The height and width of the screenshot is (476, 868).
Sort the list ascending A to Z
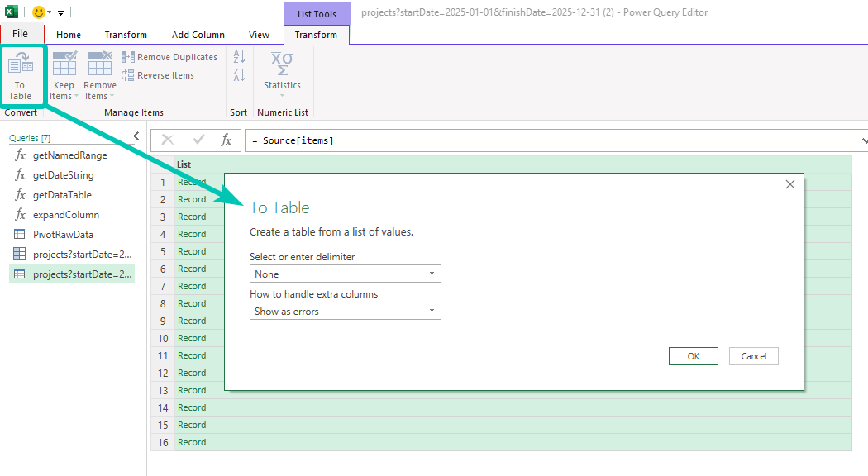pyautogui.click(x=239, y=56)
